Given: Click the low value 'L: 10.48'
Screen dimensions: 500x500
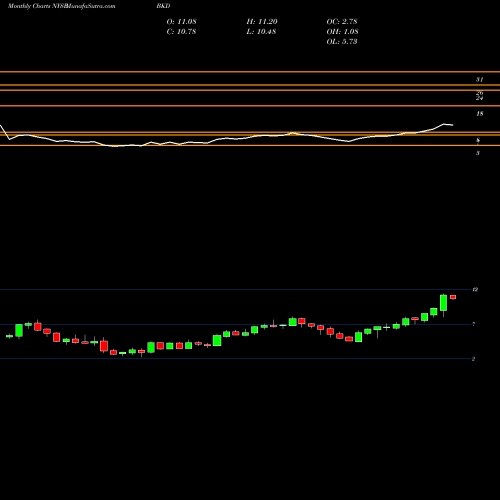Looking at the screenshot, I should pyautogui.click(x=261, y=32).
